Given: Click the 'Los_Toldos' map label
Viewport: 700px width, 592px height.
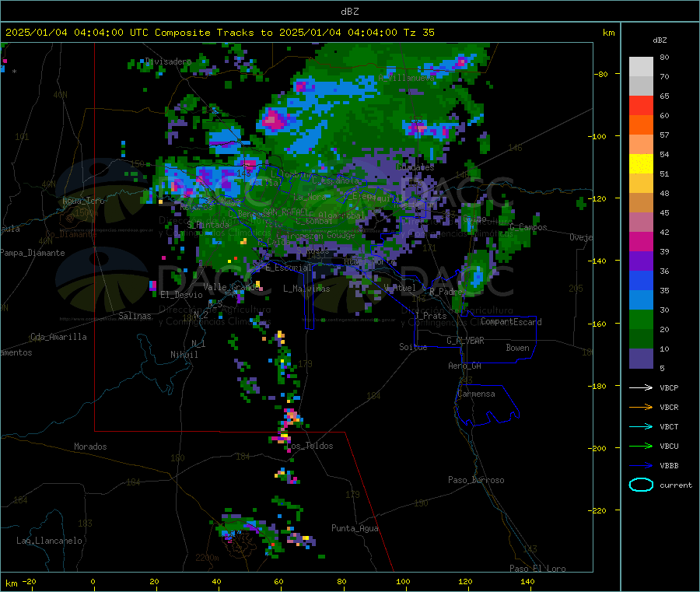Looking at the screenshot, I should point(310,446).
